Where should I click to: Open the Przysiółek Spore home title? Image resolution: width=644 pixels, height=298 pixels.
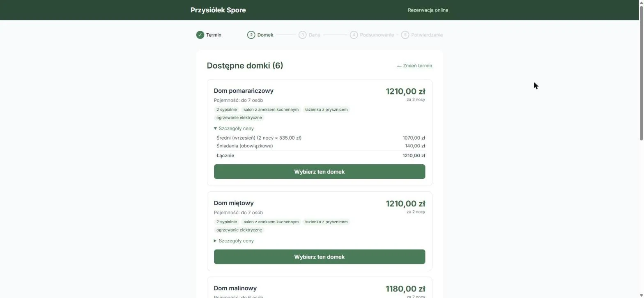218,10
